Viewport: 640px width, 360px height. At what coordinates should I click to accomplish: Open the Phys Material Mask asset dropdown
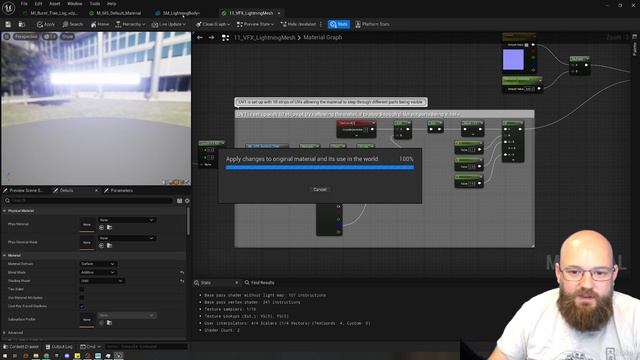pos(127,238)
